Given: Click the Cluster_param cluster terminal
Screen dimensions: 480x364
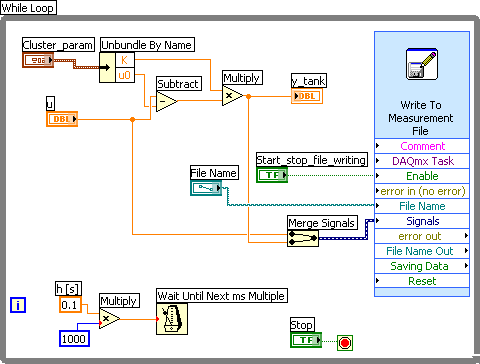Looking at the screenshot, I should click(38, 60).
